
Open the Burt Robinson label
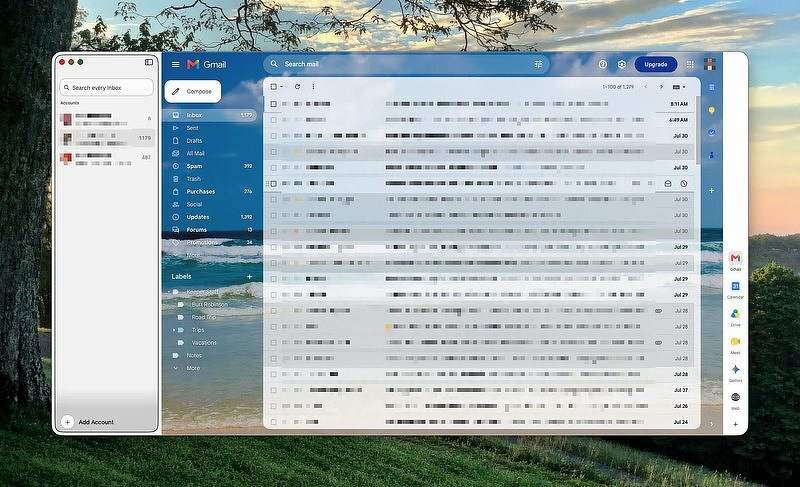(209, 304)
